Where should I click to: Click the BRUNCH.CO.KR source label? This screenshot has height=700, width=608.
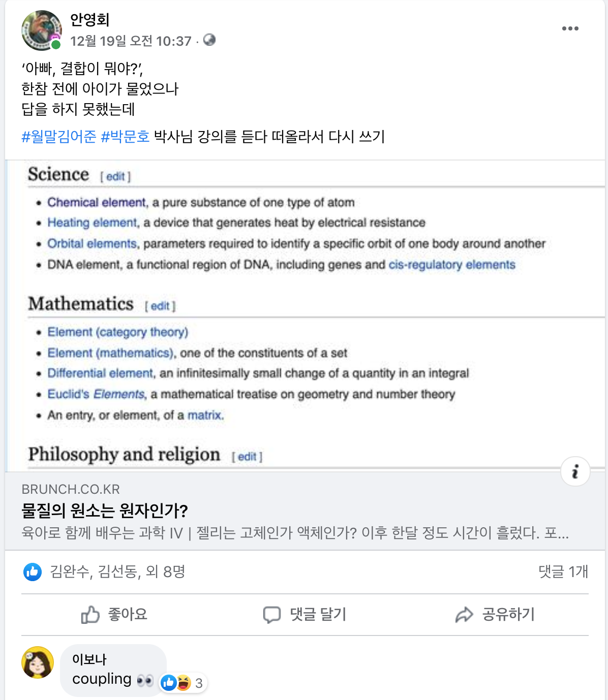pyautogui.click(x=71, y=489)
